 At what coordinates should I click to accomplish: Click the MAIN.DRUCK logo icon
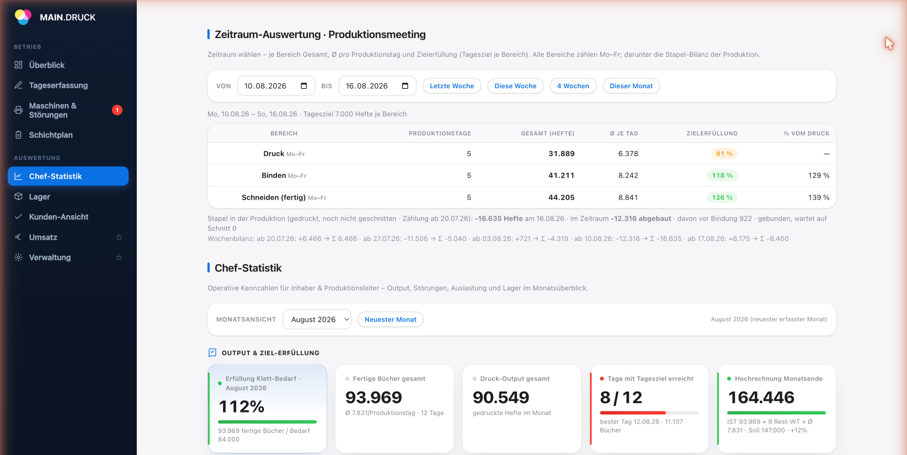coord(23,17)
